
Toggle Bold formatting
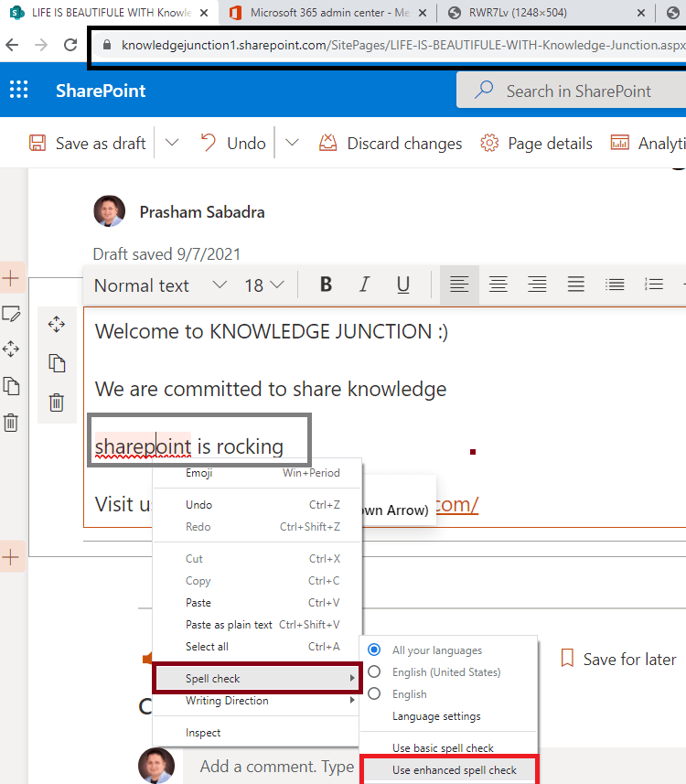click(326, 285)
